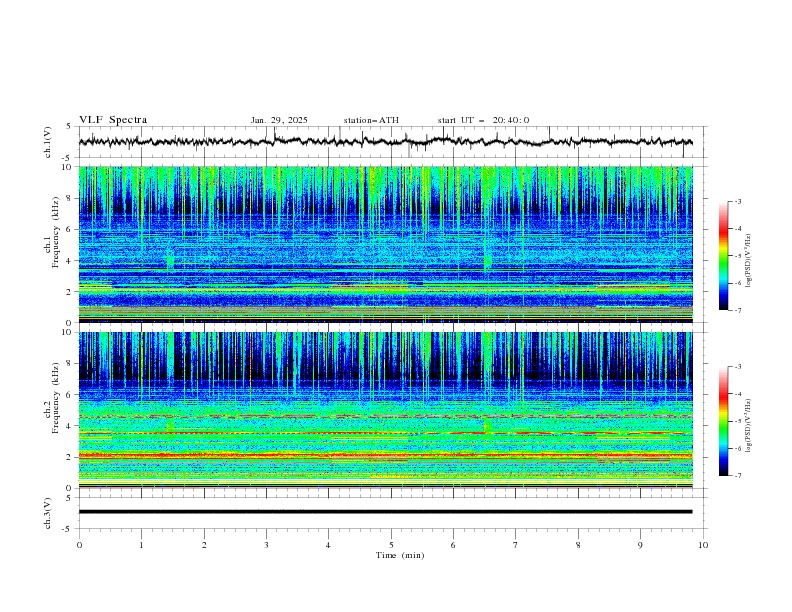The image size is (792, 612).
Task: Click the ch.1(V) waveform trace panel
Action: (x=392, y=142)
